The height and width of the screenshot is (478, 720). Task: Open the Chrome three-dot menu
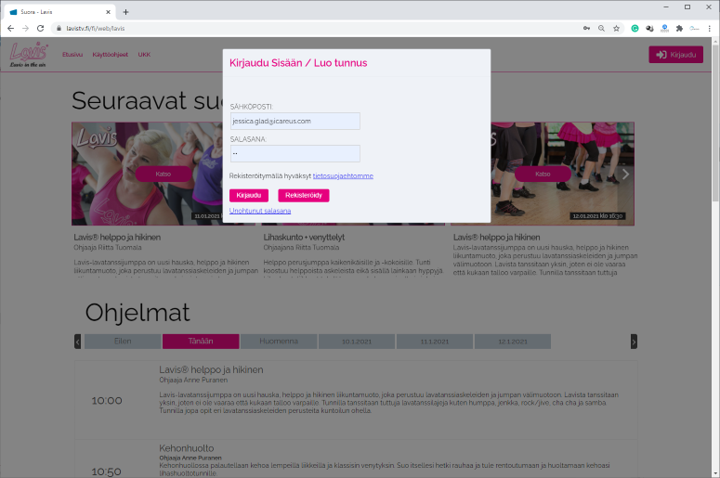pyautogui.click(x=709, y=28)
